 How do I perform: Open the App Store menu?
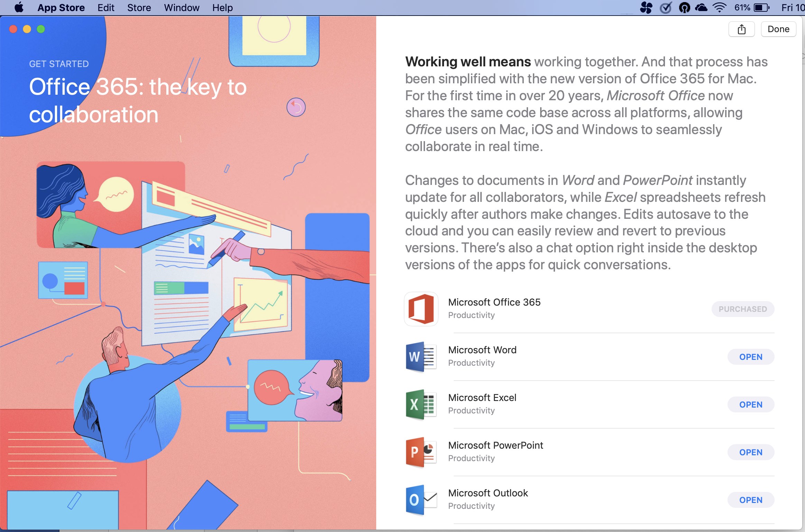coord(61,7)
